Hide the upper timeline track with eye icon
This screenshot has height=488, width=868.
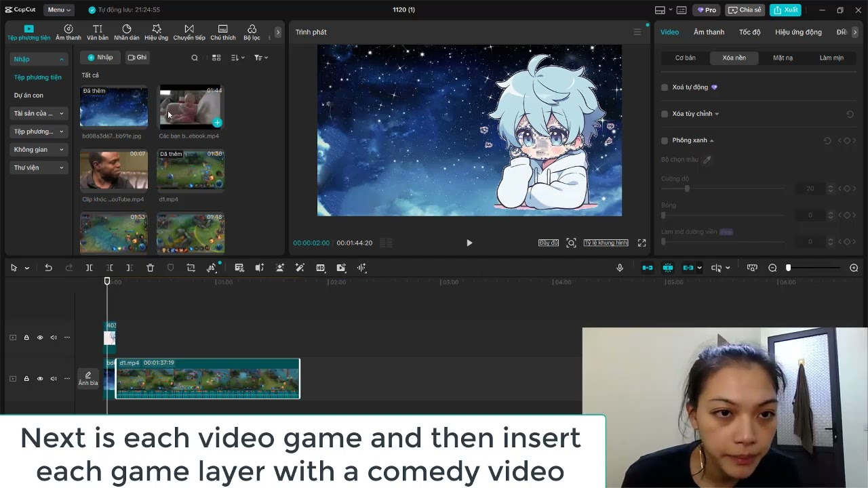coord(40,338)
